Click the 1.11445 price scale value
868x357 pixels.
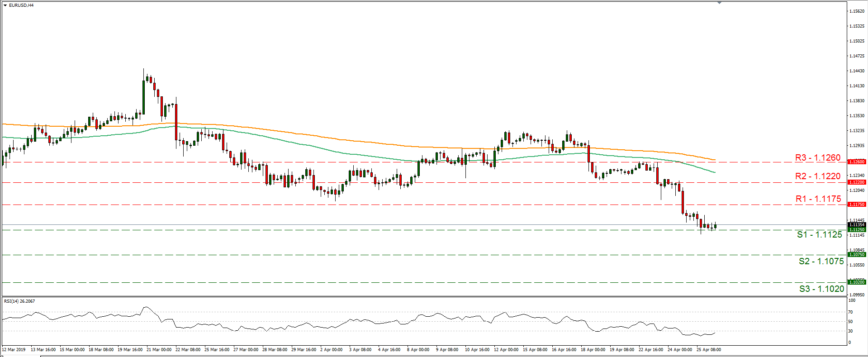click(857, 220)
